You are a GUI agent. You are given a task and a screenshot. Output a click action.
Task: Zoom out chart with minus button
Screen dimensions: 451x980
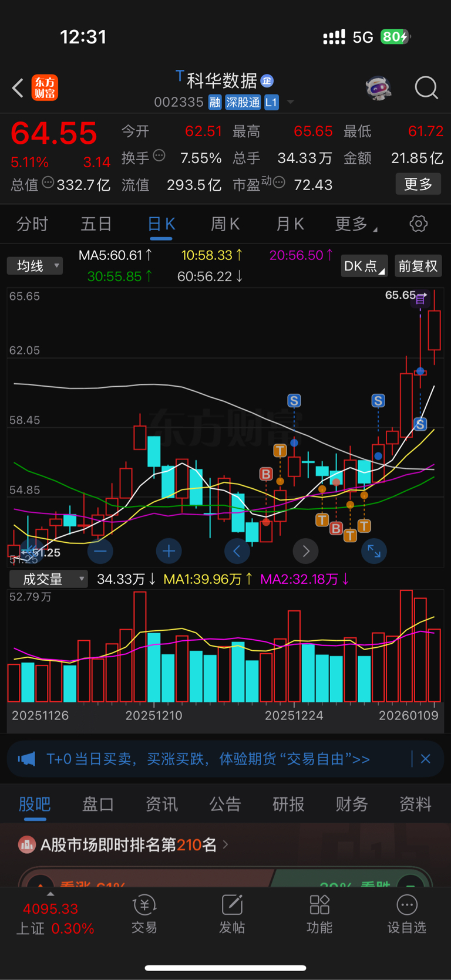pos(100,551)
